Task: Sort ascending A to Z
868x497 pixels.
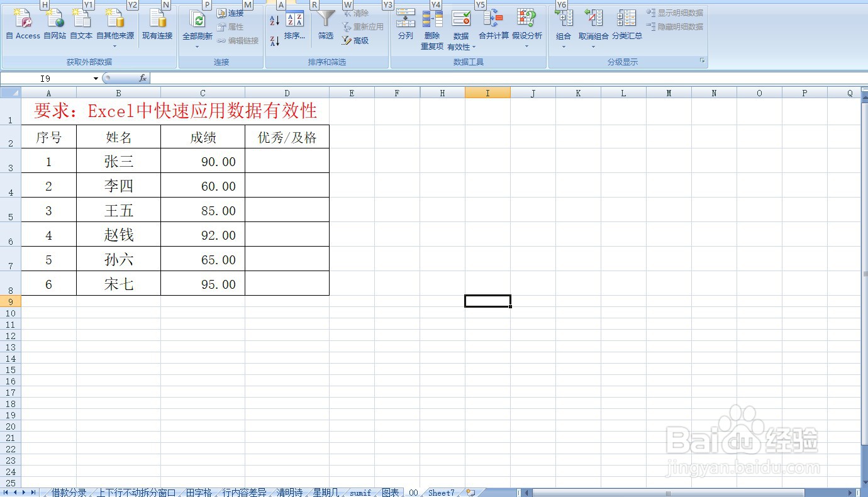Action: 275,21
